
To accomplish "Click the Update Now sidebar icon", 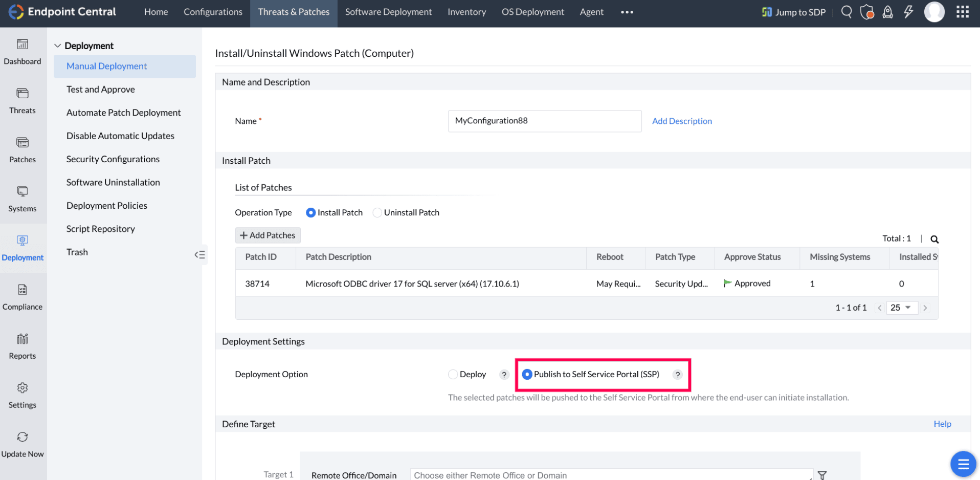I will tap(23, 444).
